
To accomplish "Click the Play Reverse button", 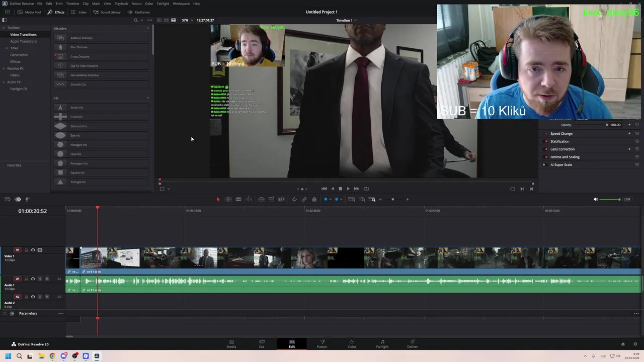I will tap(333, 189).
